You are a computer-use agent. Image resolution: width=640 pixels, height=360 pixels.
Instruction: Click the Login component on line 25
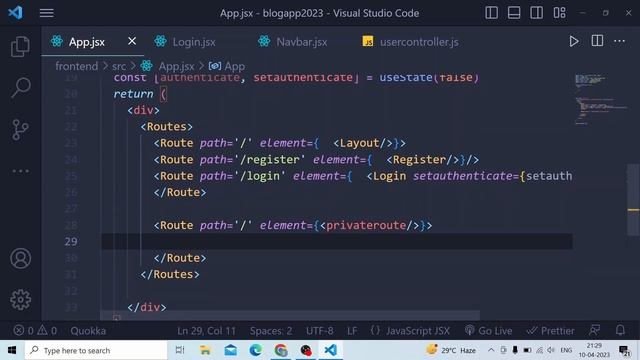[x=389, y=176]
